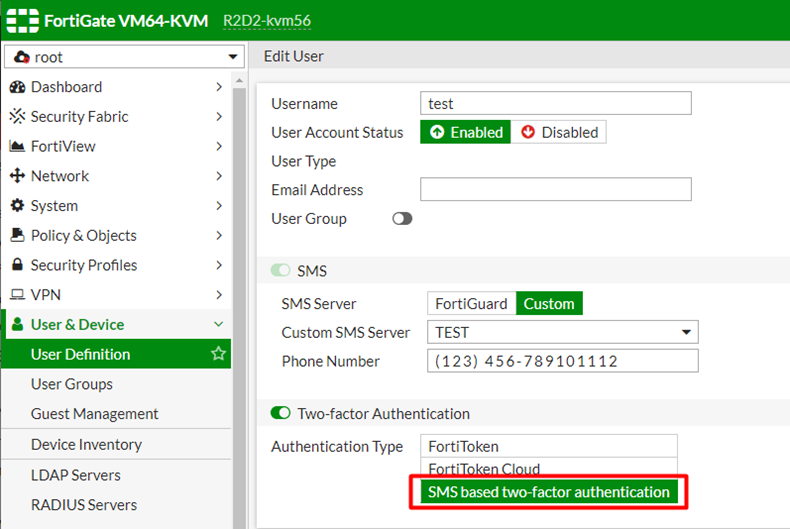The image size is (790, 529).
Task: Click the Dashboard gauge icon
Action: coord(17,87)
